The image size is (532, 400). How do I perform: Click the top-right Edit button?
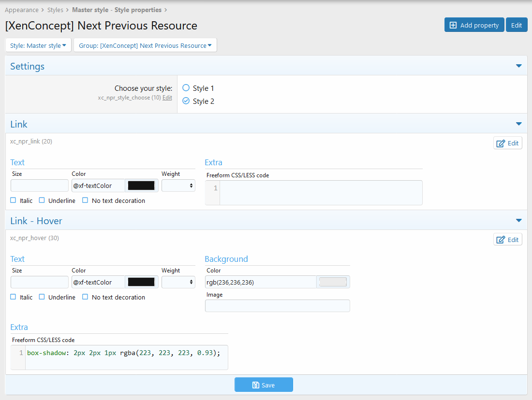point(517,25)
